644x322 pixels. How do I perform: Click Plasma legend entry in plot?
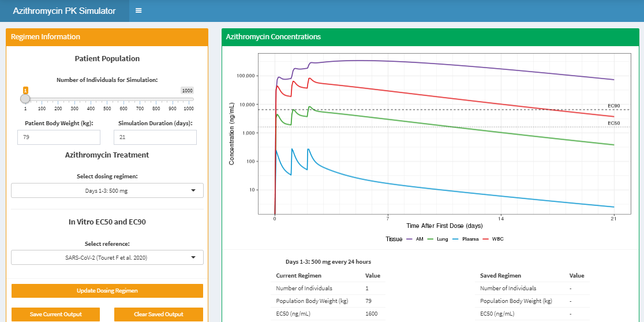click(x=466, y=239)
